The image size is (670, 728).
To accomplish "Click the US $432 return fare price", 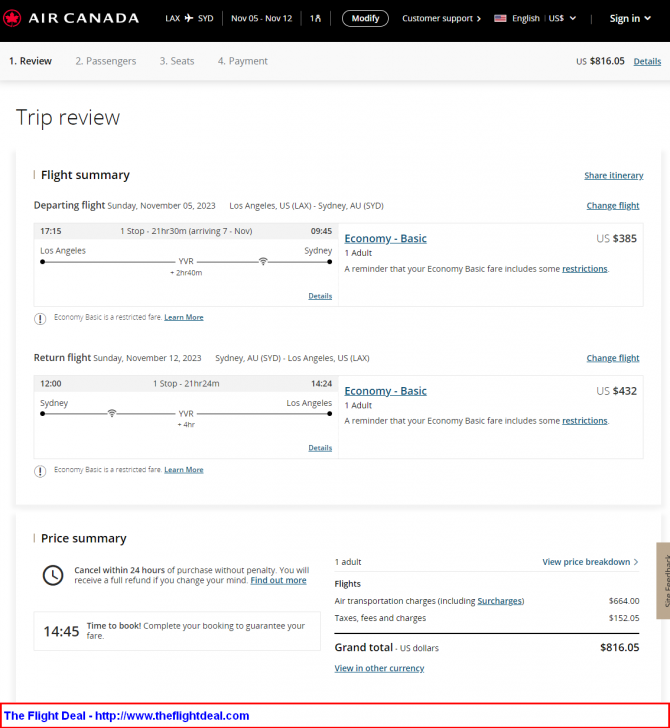I will (x=616, y=391).
